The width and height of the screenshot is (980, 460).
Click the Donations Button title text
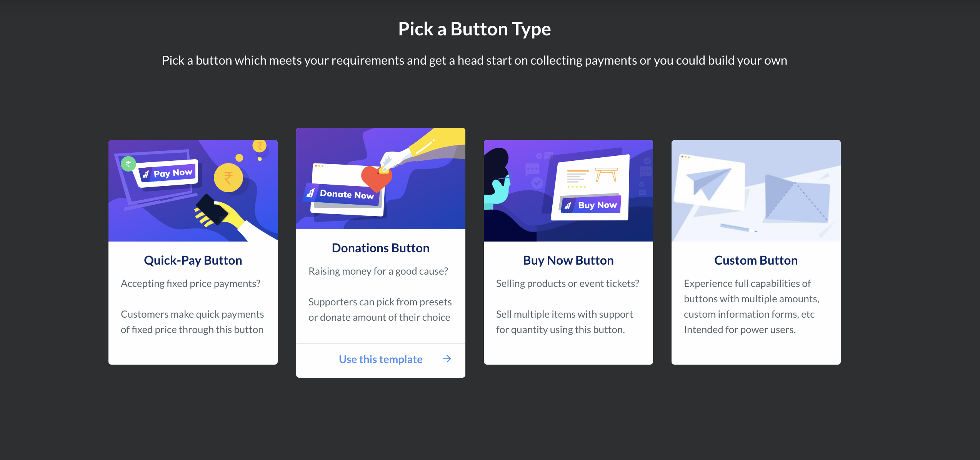pos(380,248)
